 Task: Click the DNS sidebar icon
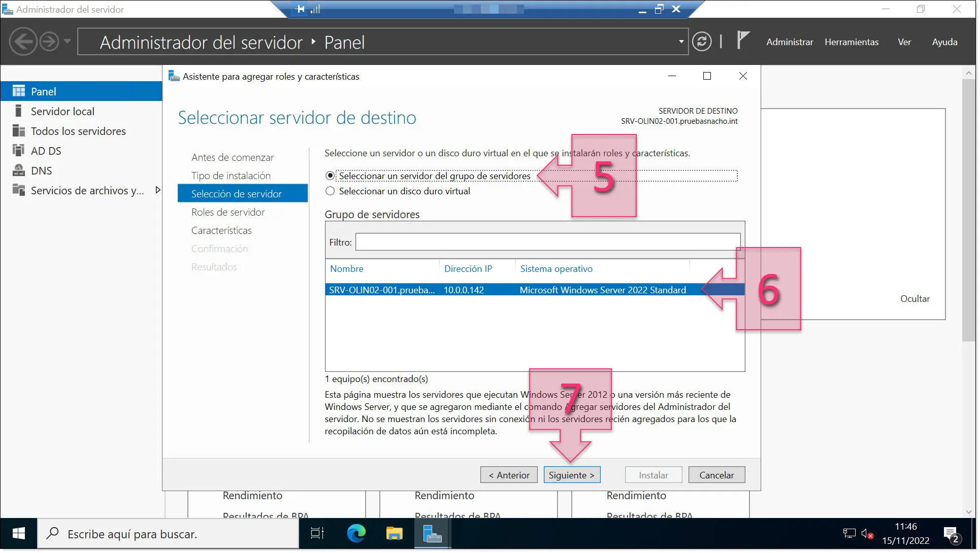(x=18, y=170)
